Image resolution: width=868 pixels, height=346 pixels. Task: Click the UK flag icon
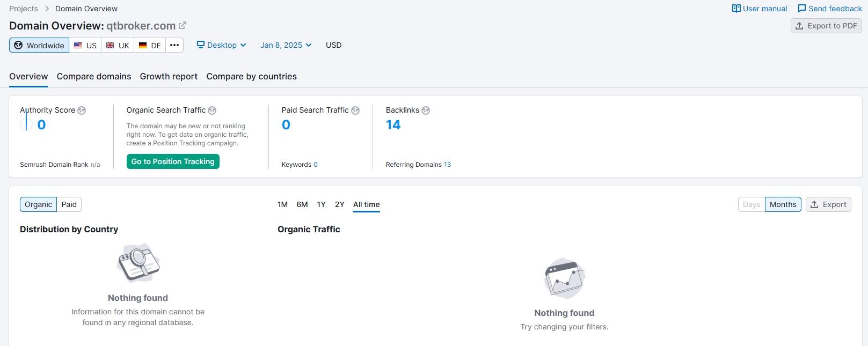pyautogui.click(x=110, y=46)
